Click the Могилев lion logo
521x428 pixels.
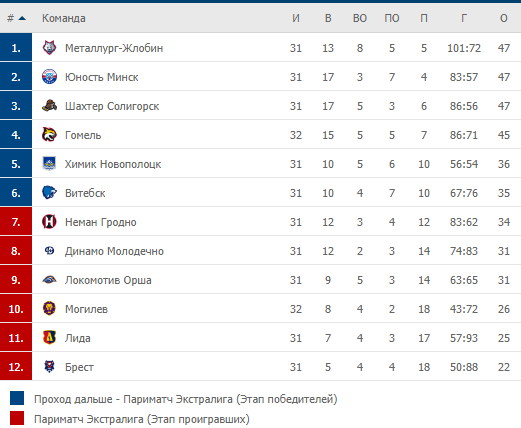click(x=49, y=308)
